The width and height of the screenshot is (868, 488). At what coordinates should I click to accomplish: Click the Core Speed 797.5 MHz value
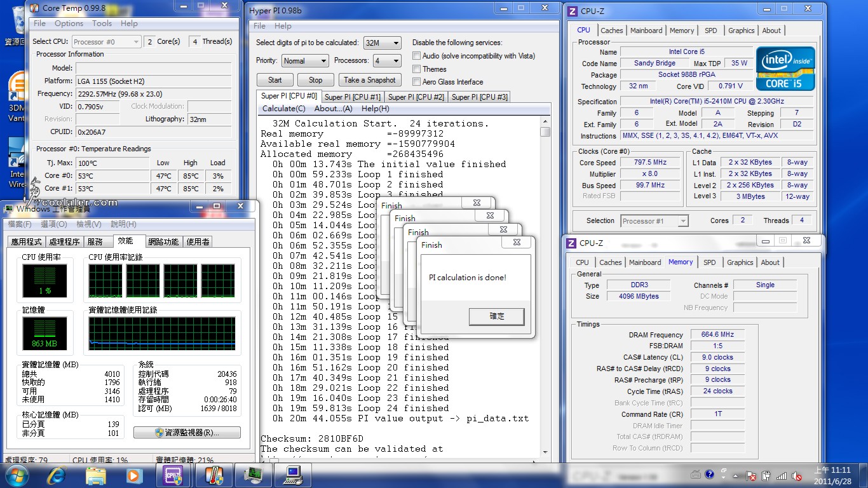tap(650, 163)
